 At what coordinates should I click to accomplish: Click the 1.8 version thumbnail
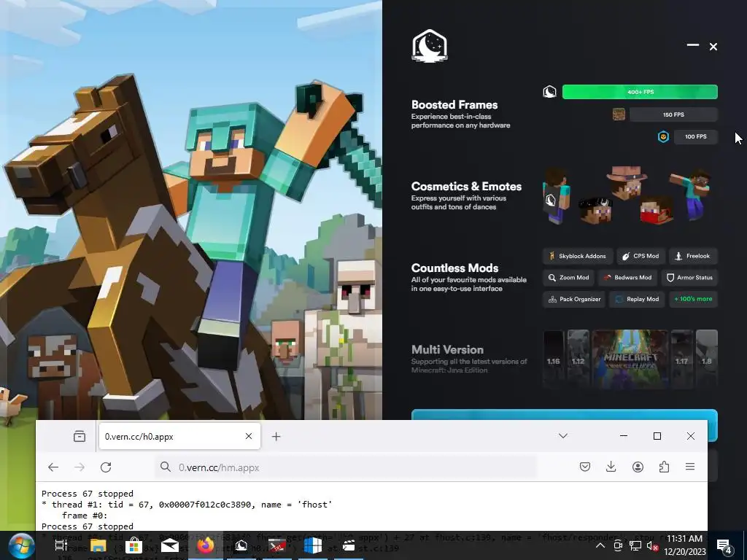pyautogui.click(x=706, y=360)
